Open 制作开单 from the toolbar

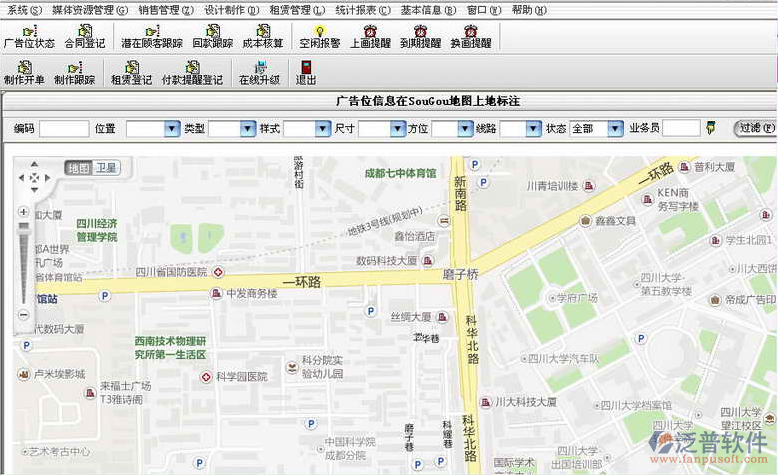point(24,73)
